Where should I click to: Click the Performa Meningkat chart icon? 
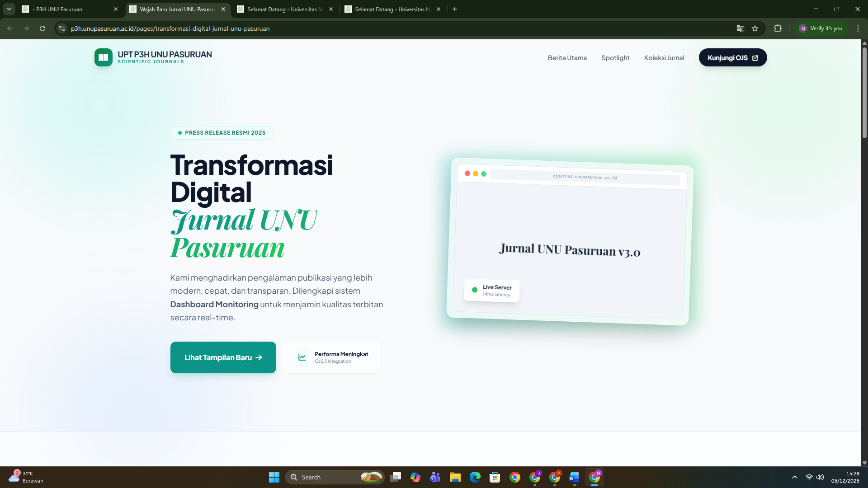point(302,357)
